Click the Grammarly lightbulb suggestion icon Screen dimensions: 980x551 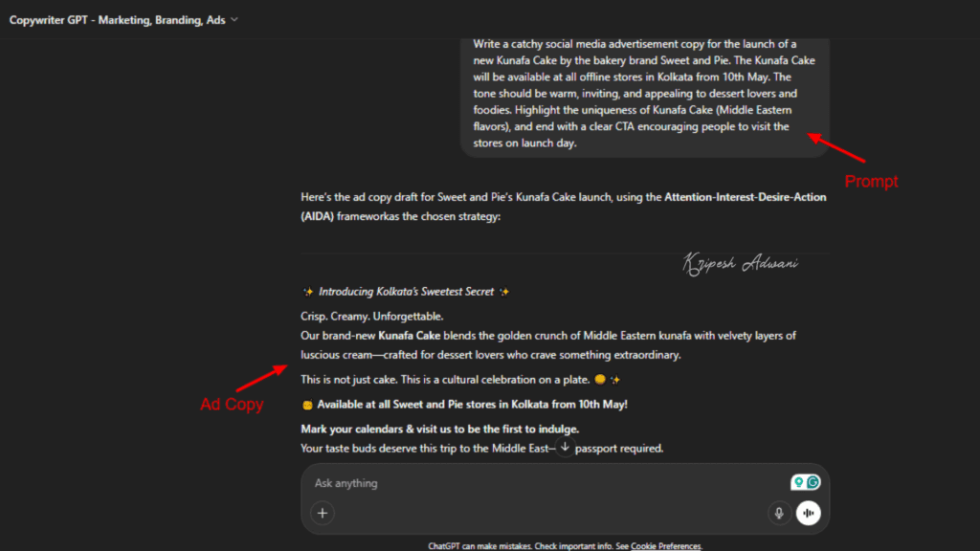799,481
